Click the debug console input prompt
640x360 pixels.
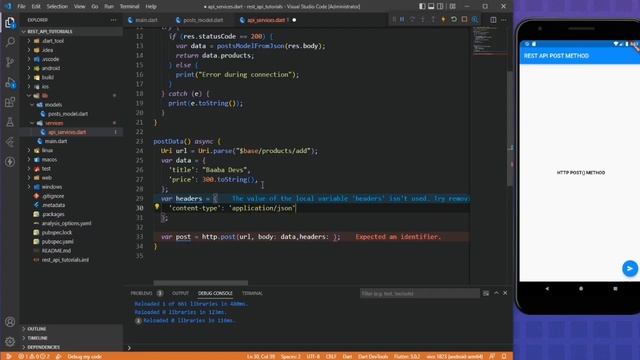[318, 348]
